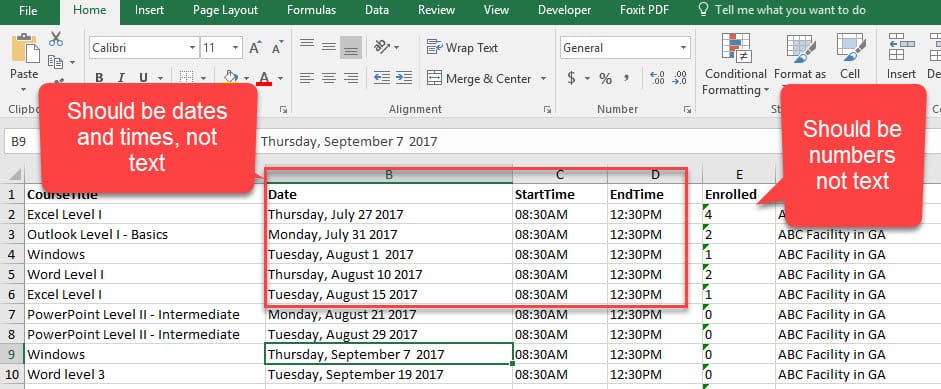Switch to the Developer tab
This screenshot has height=389, width=941.
coord(564,10)
